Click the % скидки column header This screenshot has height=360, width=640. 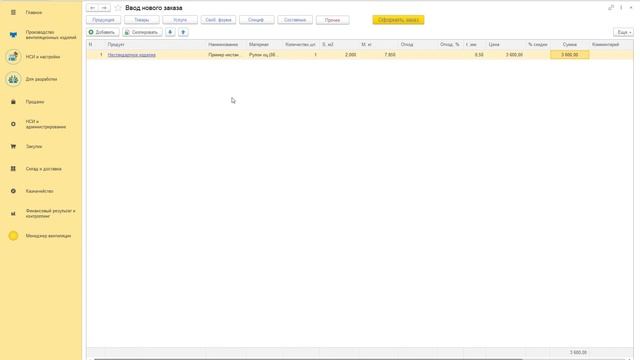coord(538,44)
